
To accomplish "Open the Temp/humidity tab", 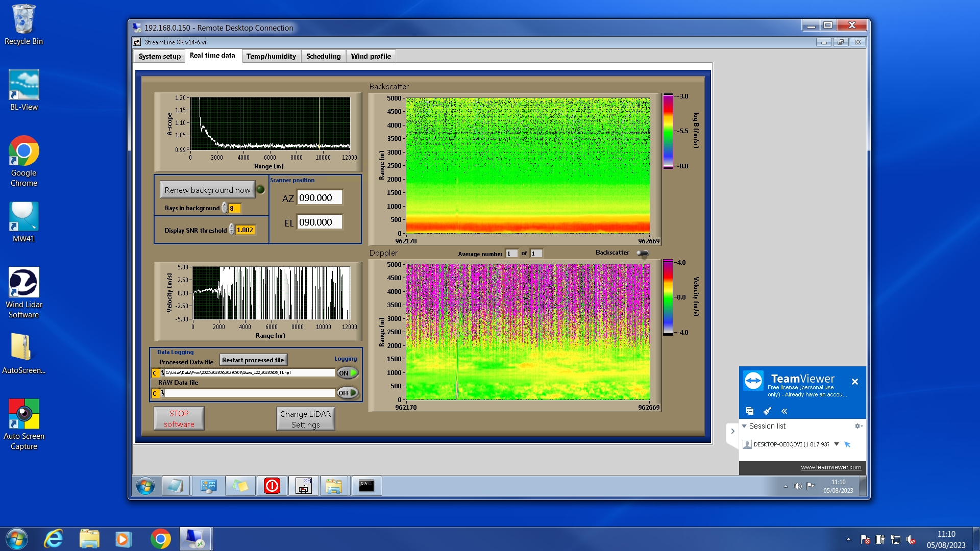I will (271, 56).
